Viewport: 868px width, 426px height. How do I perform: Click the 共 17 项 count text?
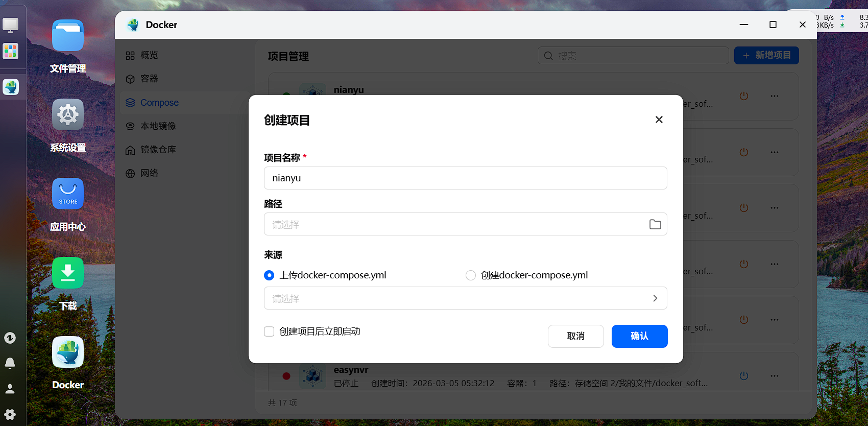pos(282,403)
